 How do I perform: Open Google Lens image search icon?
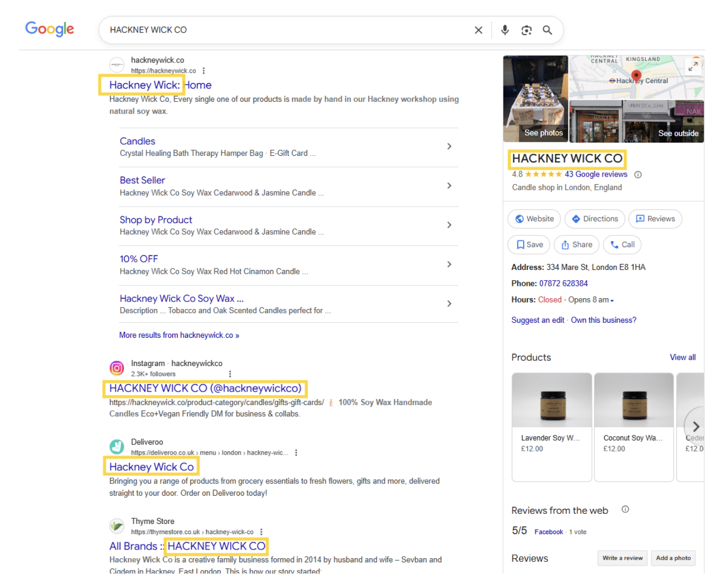tap(526, 30)
